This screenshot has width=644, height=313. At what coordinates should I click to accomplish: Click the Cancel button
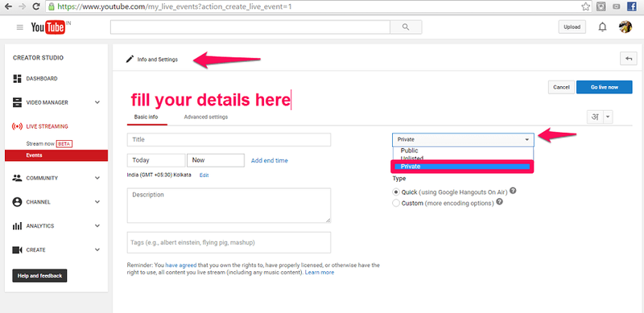click(561, 87)
